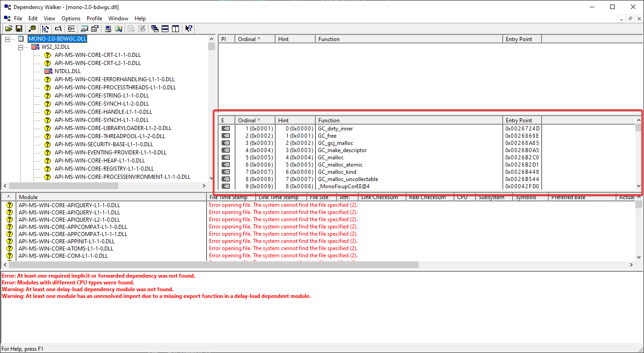The width and height of the screenshot is (644, 353).
Task: Click the C icon for GC_make_descriptor row
Action: pyautogui.click(x=226, y=150)
